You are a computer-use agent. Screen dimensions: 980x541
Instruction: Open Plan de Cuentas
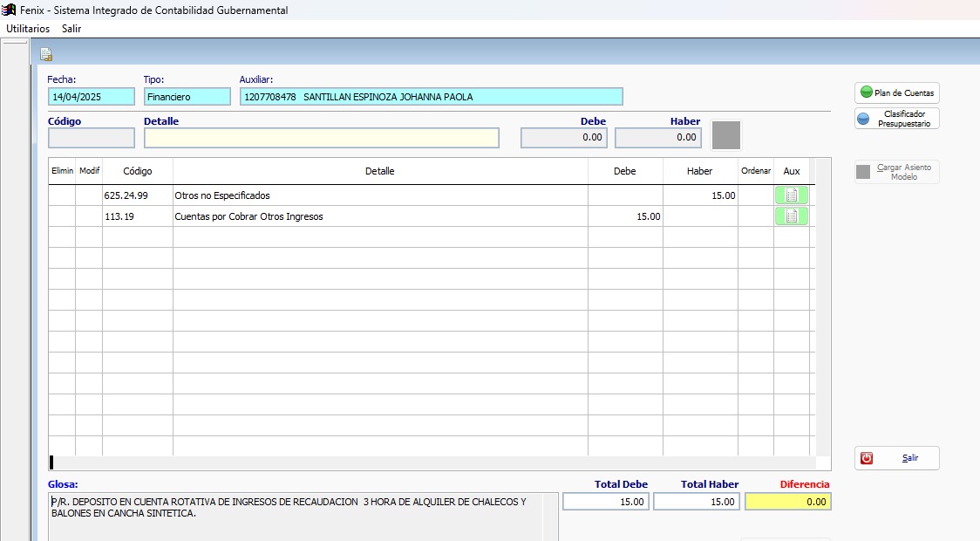pyautogui.click(x=896, y=92)
